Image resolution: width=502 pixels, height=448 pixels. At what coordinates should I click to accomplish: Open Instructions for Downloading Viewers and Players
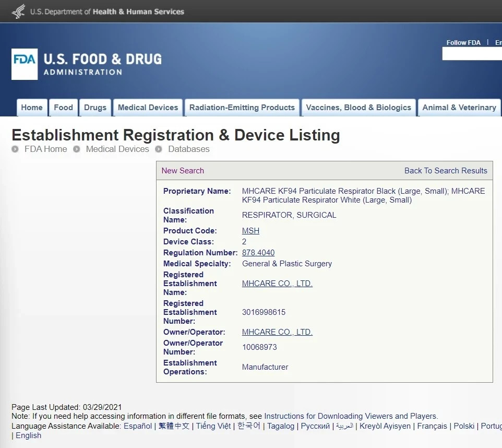point(351,416)
